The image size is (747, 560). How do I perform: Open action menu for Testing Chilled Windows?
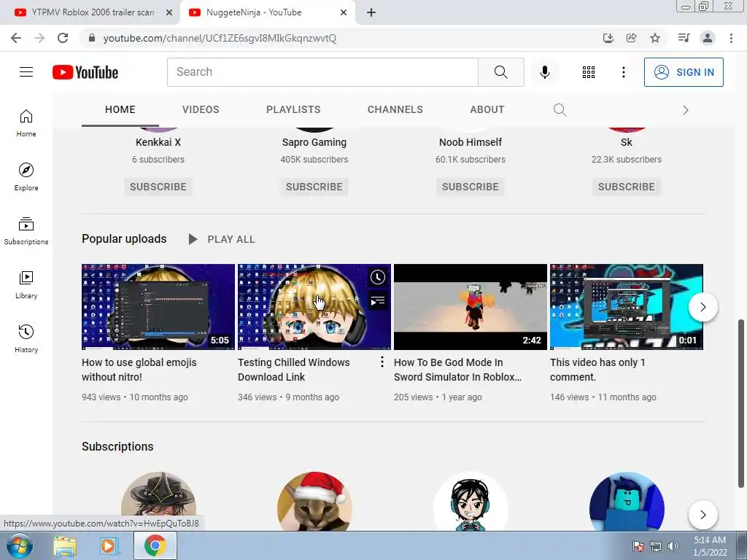point(382,362)
